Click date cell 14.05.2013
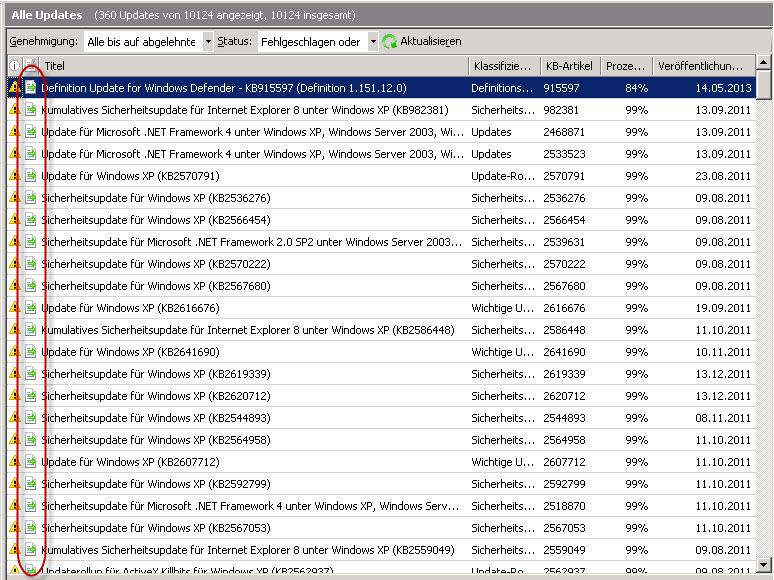 point(723,88)
